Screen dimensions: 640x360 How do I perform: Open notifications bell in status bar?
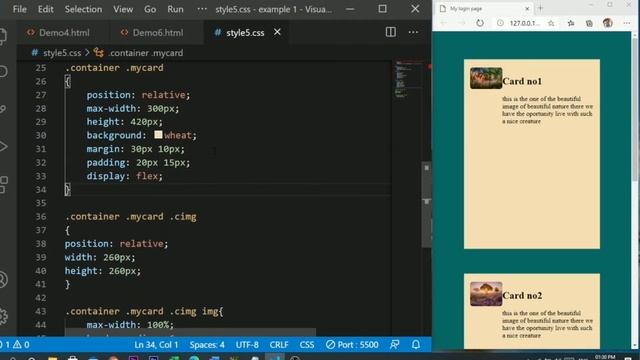(x=416, y=344)
